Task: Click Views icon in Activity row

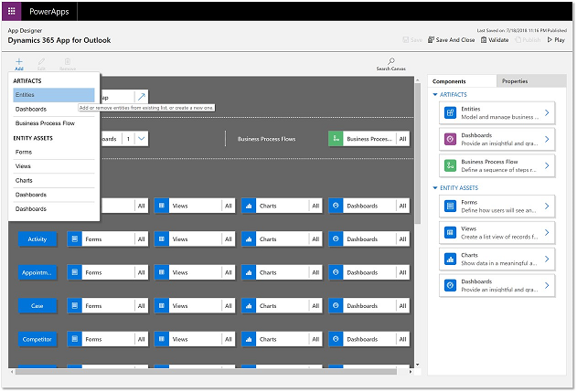Action: (162, 239)
